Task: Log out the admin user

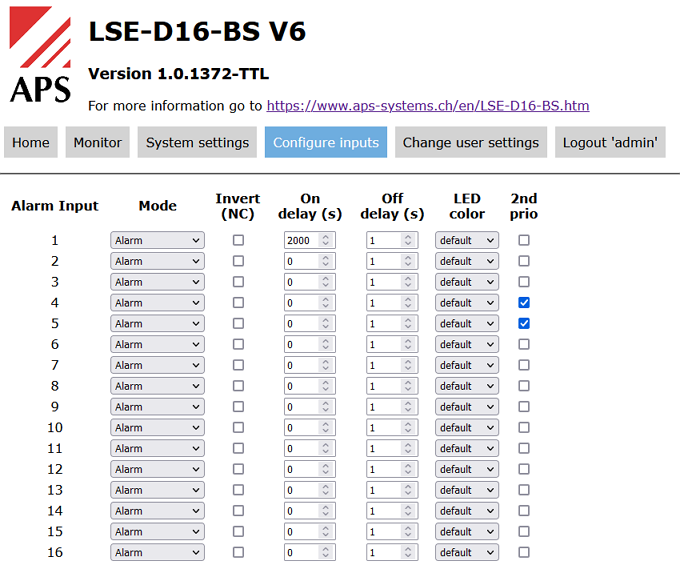Action: tap(610, 142)
